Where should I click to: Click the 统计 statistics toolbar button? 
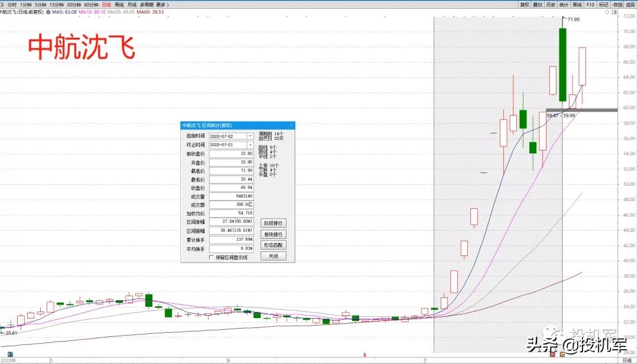(564, 5)
